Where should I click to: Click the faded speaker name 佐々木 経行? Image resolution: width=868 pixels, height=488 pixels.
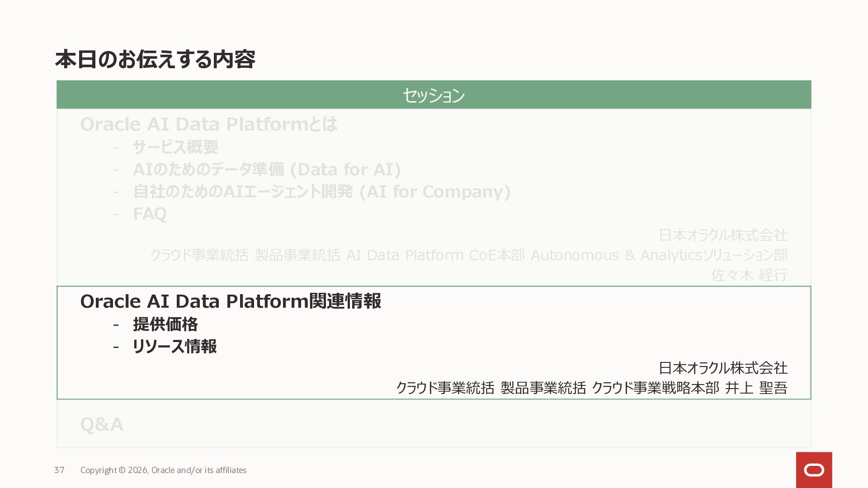tap(749, 275)
